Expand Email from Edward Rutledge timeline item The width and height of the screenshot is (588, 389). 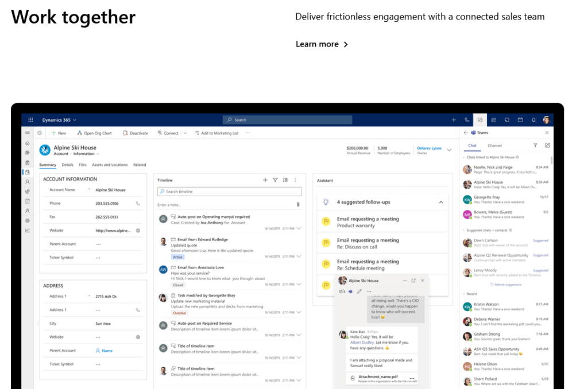tap(299, 256)
